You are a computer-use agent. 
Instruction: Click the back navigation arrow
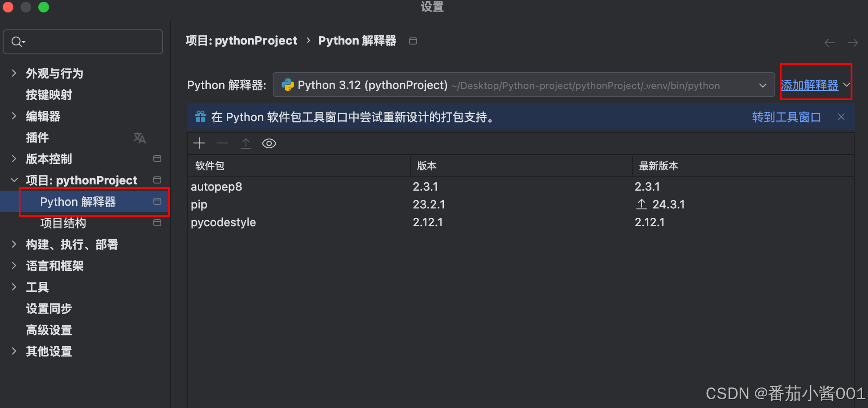pos(829,43)
